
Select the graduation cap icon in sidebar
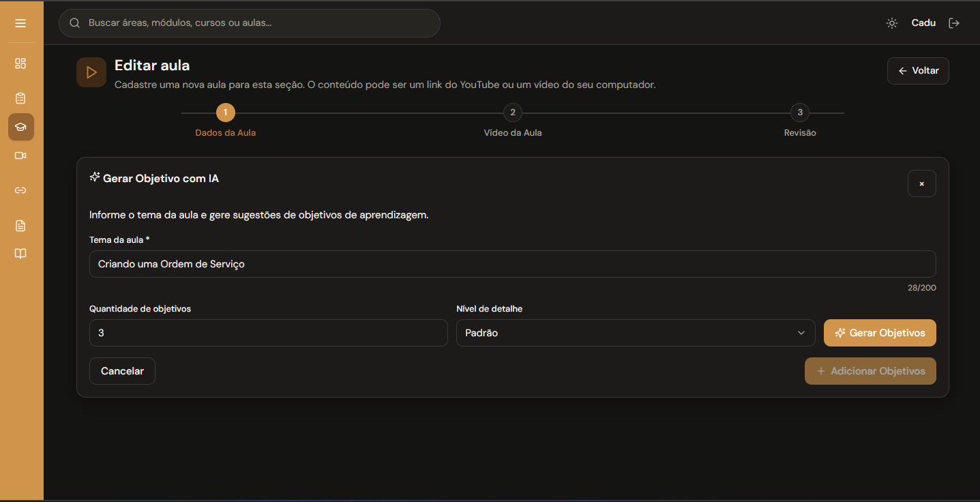point(21,127)
